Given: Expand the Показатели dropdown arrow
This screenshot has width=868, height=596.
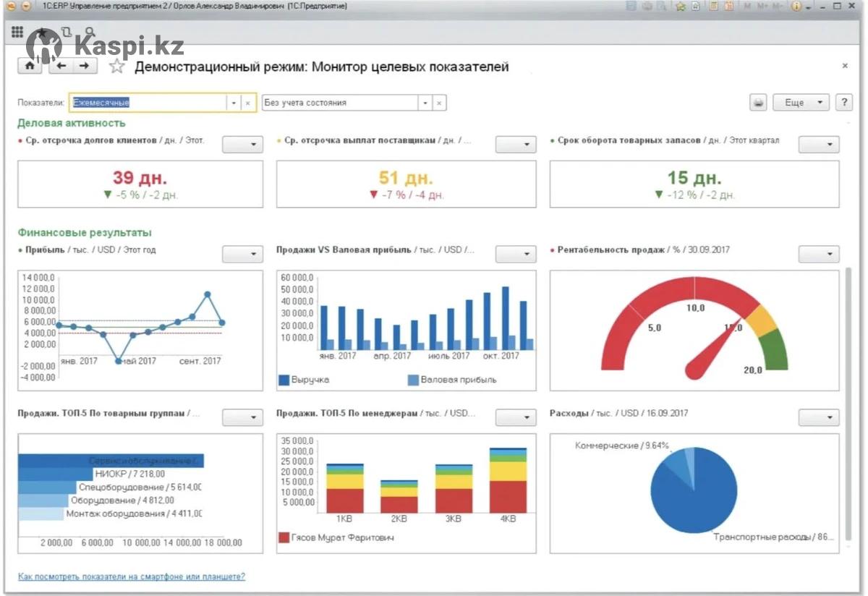Looking at the screenshot, I should click(x=234, y=103).
